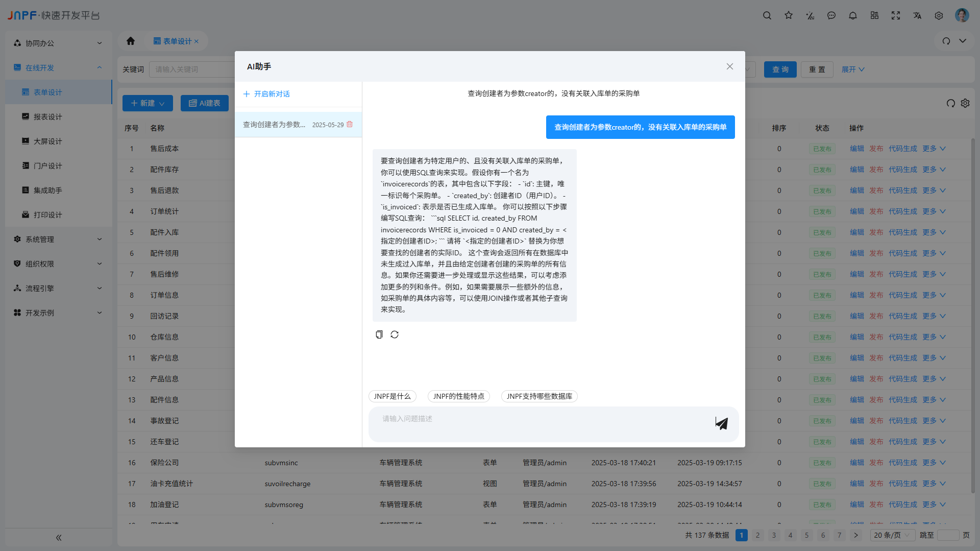Open 大屏设计 sidebar item
The image size is (980, 551).
tap(58, 141)
